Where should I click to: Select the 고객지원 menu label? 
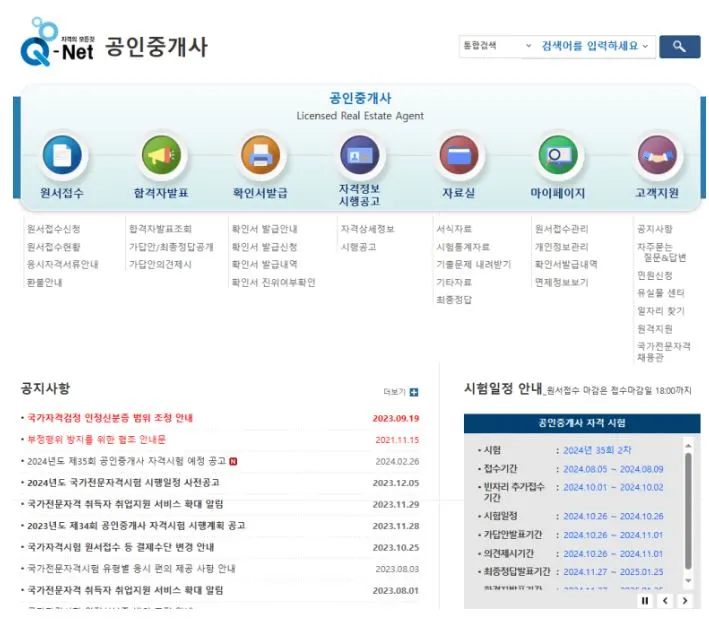pos(657,193)
